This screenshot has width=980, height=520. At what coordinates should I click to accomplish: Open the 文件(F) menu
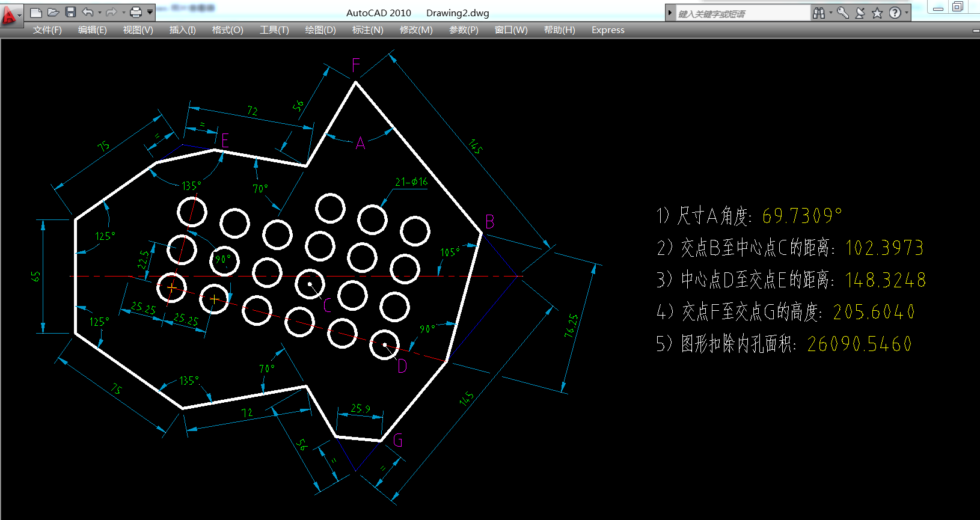pos(47,30)
